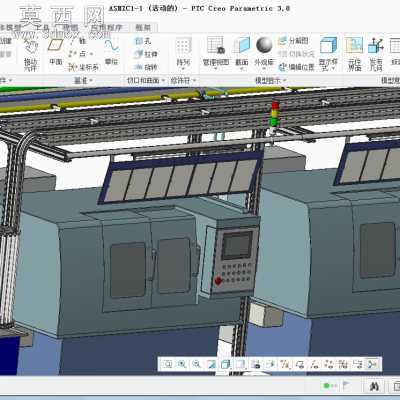Select the 拉伸 extrude tool
This screenshot has height=400, width=400.
coord(146,54)
